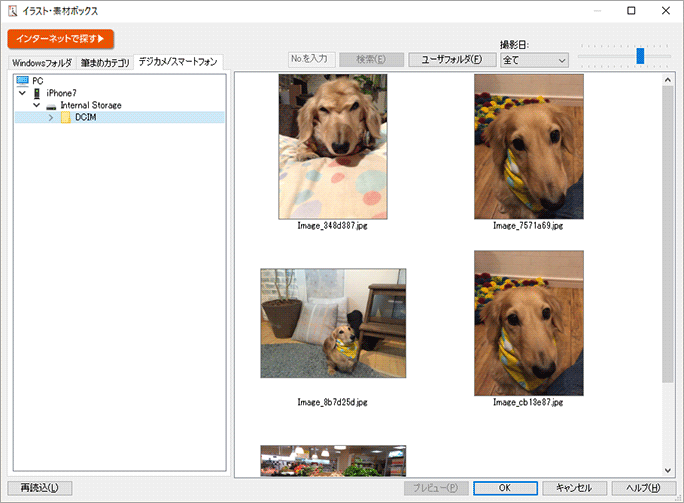Select the デジカメ/スマートフォン tab
This screenshot has height=503, width=684.
(179, 62)
